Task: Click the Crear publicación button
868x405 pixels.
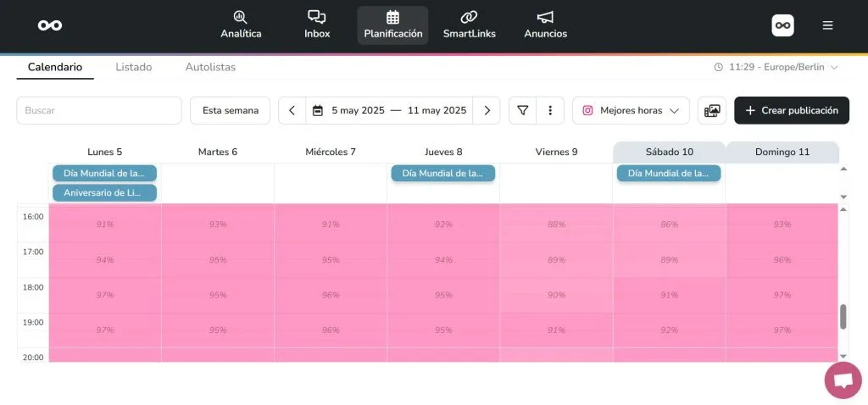Action: click(x=792, y=110)
